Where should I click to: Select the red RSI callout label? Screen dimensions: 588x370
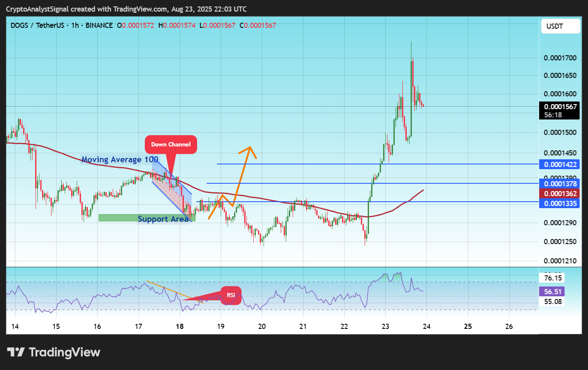[x=231, y=295]
